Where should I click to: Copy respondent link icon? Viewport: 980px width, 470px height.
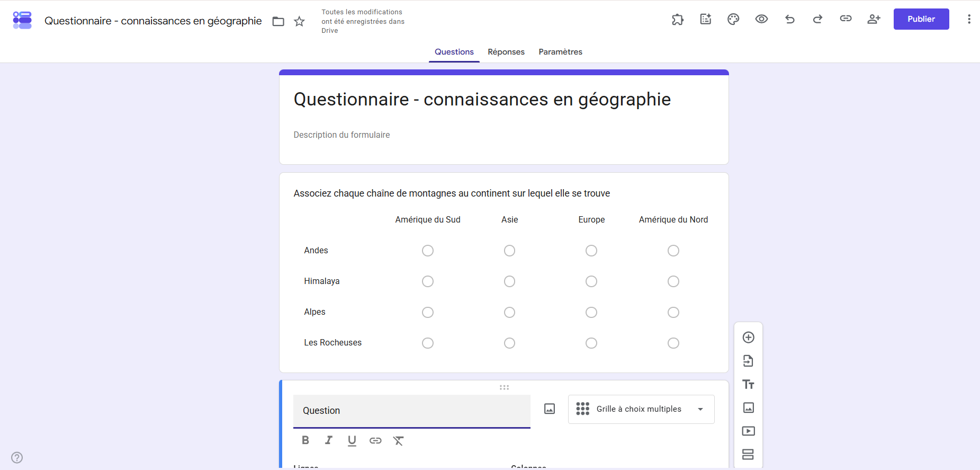coord(846,19)
